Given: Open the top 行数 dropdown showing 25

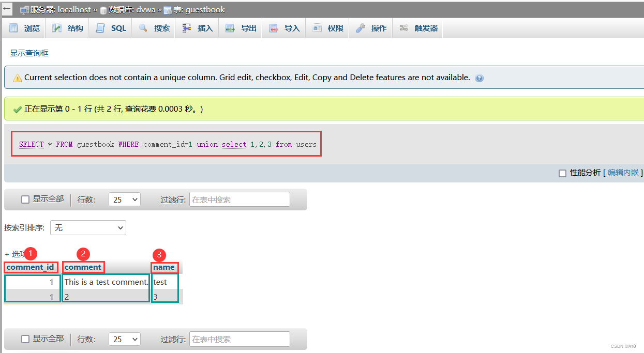Looking at the screenshot, I should coord(125,199).
